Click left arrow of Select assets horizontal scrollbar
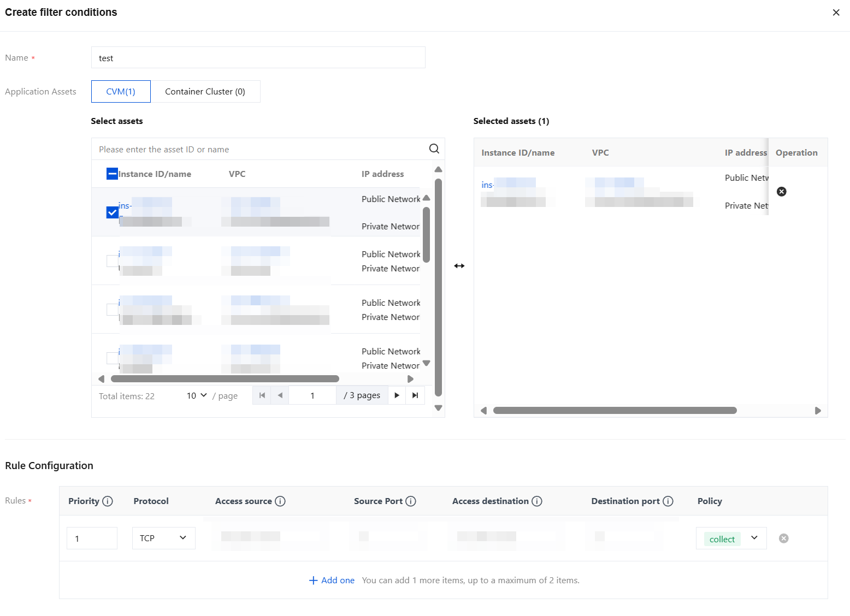Viewport: 850px width, 616px height. [101, 379]
